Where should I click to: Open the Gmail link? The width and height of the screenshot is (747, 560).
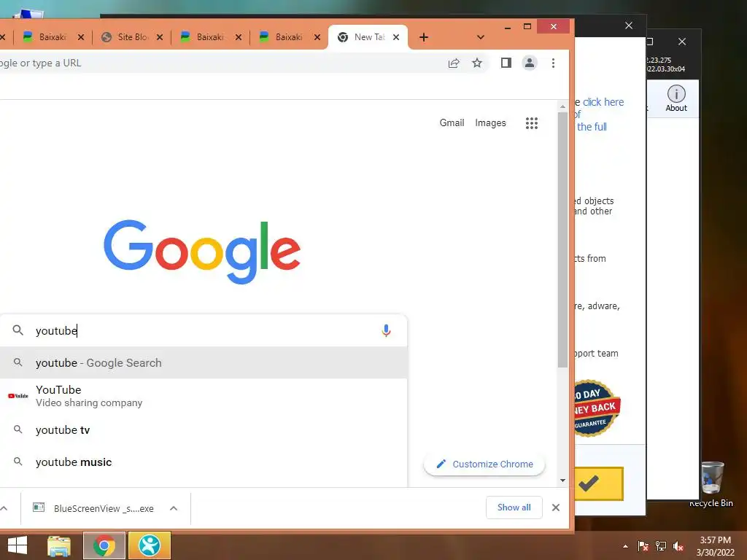(x=452, y=122)
